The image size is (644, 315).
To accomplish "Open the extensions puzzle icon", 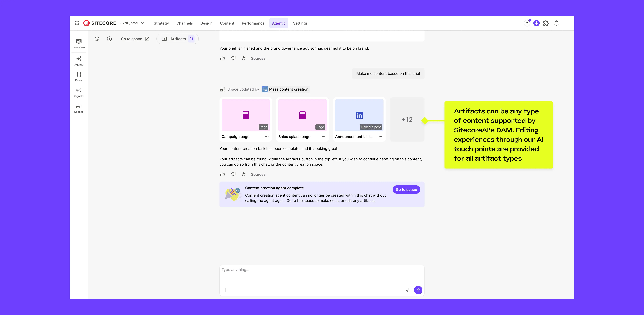I will point(546,23).
